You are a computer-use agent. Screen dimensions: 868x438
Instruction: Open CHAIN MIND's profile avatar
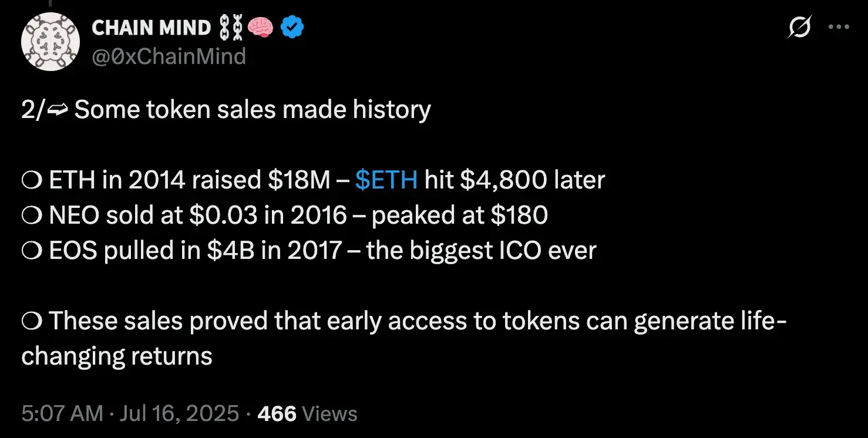51,42
